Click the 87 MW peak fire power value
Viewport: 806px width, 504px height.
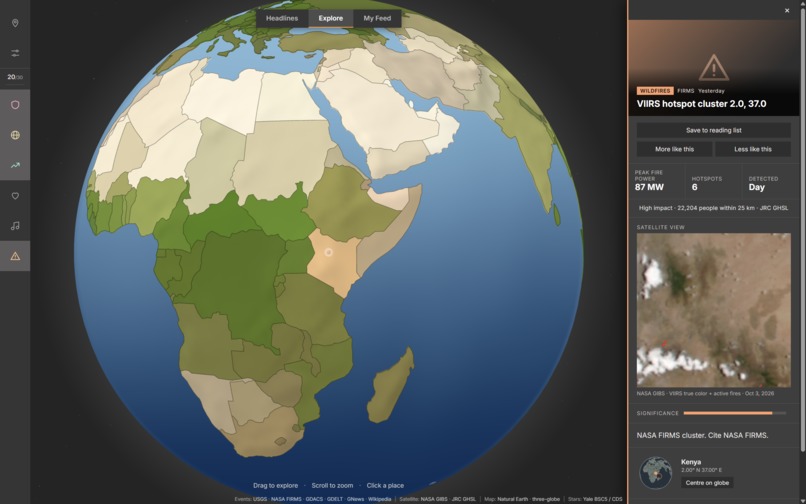pyautogui.click(x=649, y=187)
